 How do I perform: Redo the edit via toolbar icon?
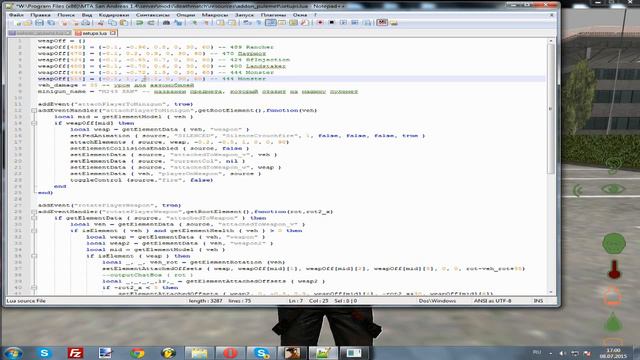tap(151, 23)
